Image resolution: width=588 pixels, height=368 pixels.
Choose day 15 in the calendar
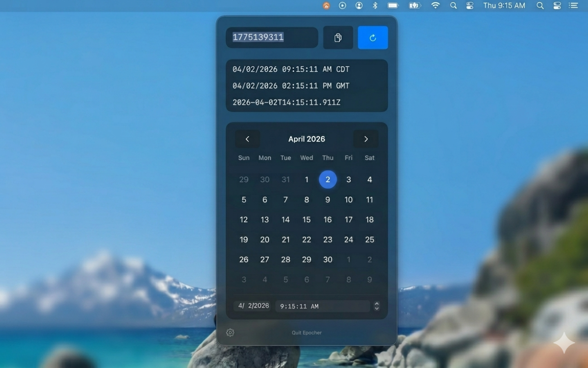click(307, 220)
